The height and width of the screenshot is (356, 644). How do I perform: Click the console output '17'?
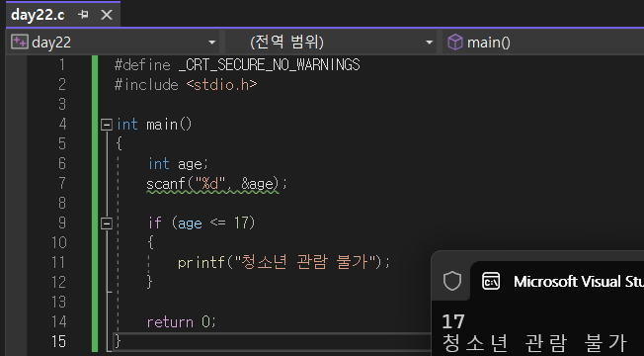pos(453,321)
